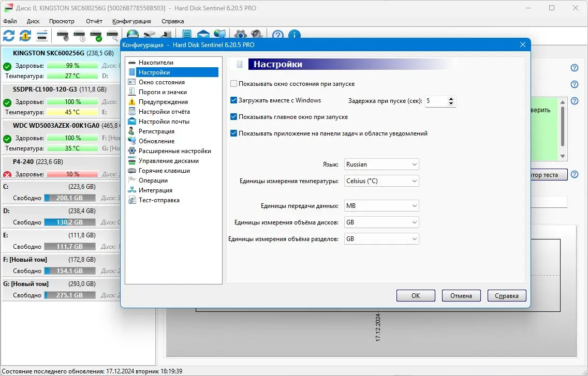Click the topmost help icon on right edge
The image size is (588, 376).
[575, 68]
